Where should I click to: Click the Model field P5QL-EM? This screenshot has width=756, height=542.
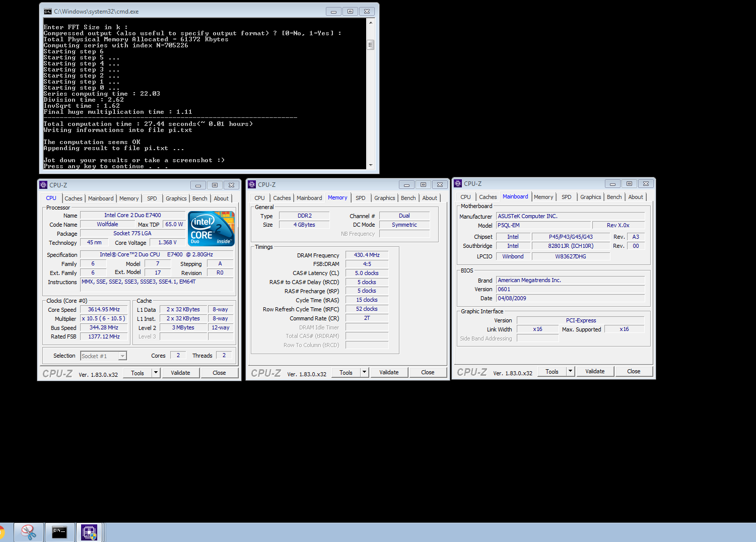pos(543,225)
